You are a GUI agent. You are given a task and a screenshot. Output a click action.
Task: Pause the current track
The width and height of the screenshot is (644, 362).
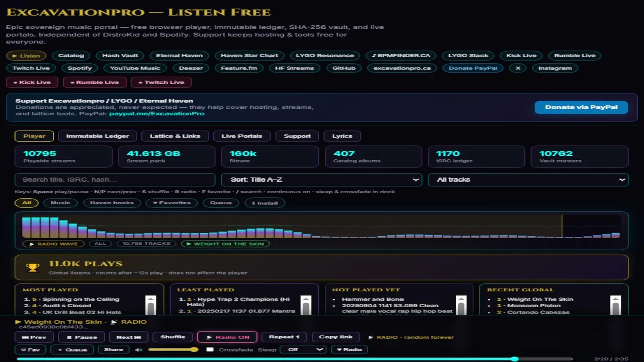(82, 337)
